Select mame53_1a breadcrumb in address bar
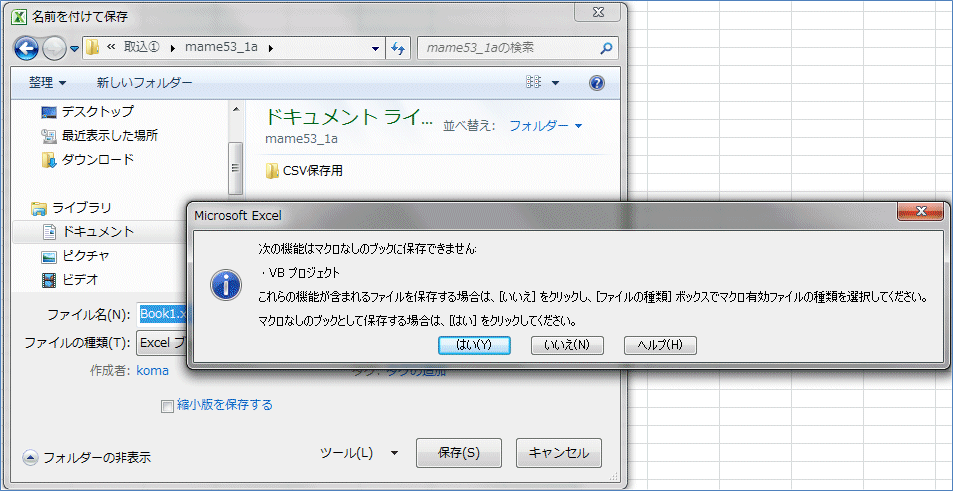This screenshot has height=491, width=953. (x=221, y=47)
